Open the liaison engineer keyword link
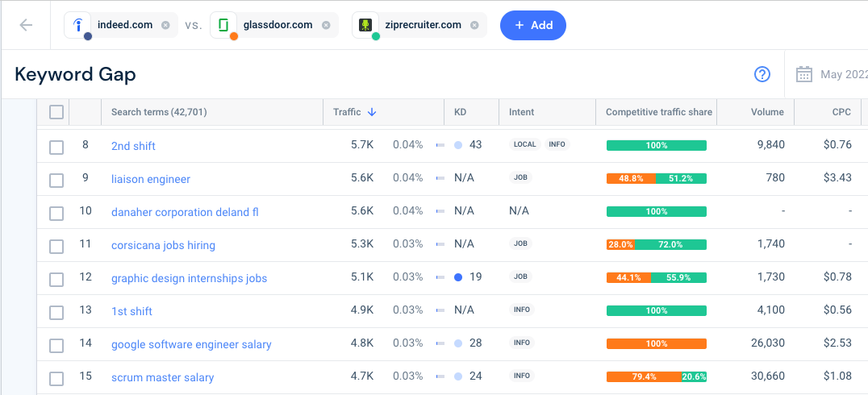 click(x=151, y=179)
